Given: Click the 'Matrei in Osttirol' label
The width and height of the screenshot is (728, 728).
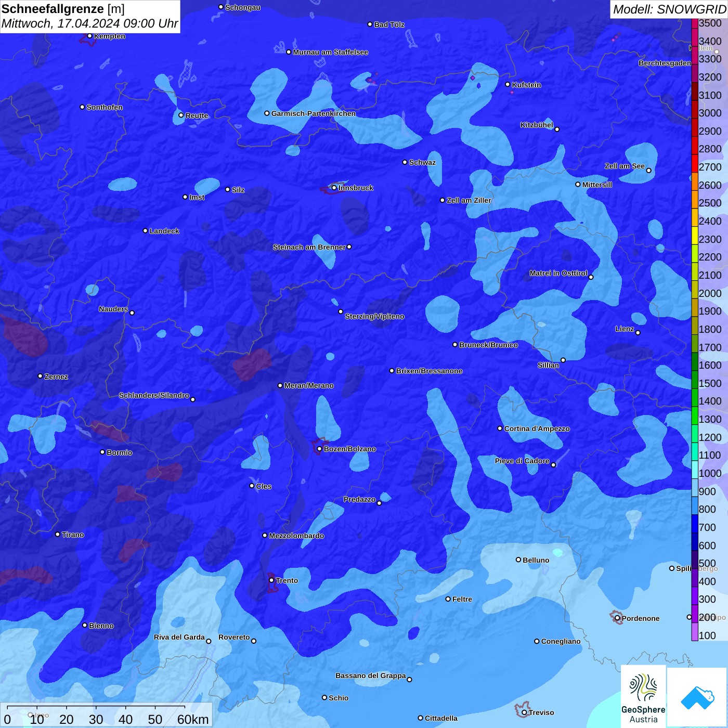Looking at the screenshot, I should (x=558, y=273).
